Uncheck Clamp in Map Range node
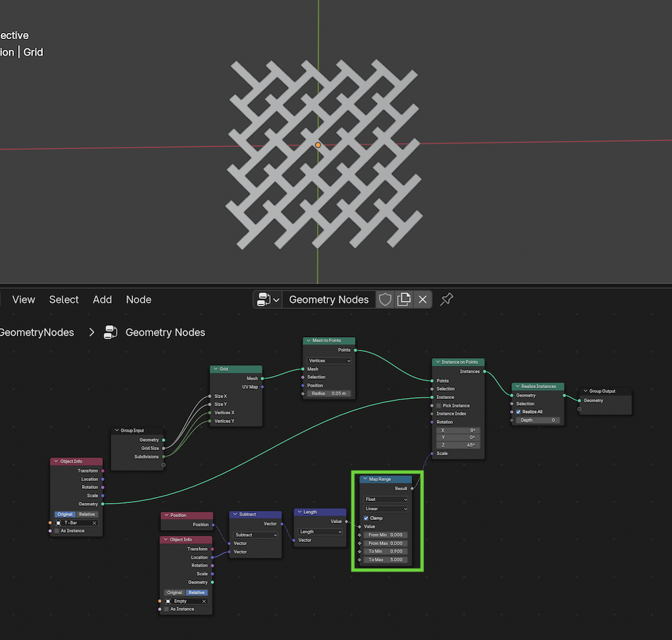Viewport: 672px width, 640px height. tap(366, 518)
